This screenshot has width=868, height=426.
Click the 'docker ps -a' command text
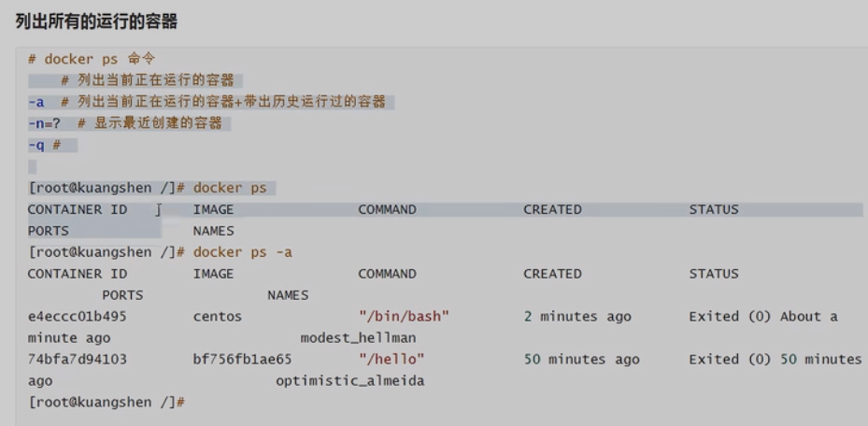pos(243,252)
